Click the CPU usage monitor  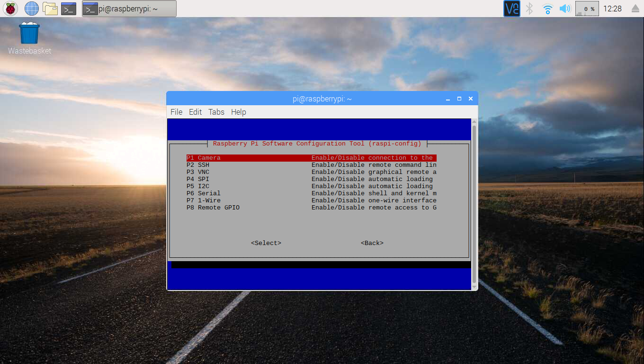click(x=587, y=9)
